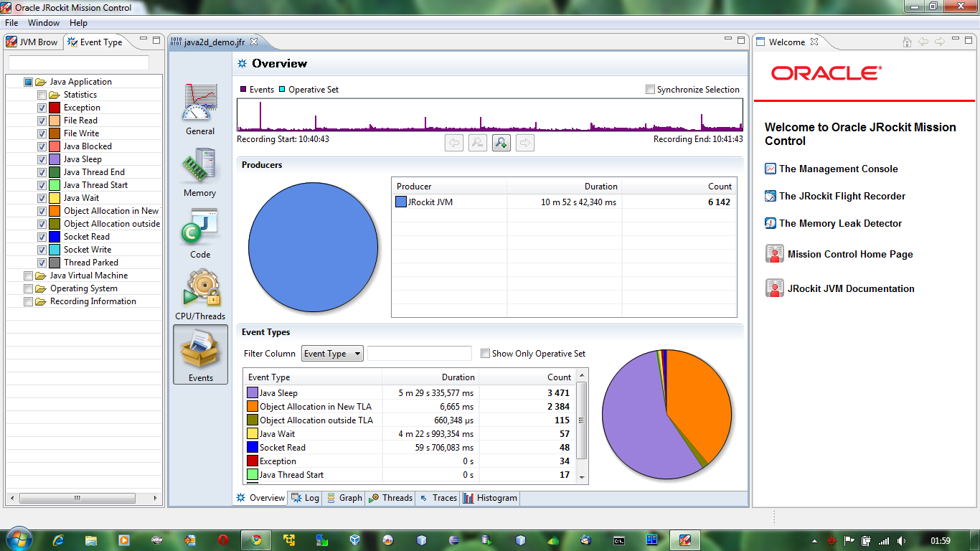The width and height of the screenshot is (980, 551).
Task: Select the Recording Information tree folder
Action: click(93, 301)
